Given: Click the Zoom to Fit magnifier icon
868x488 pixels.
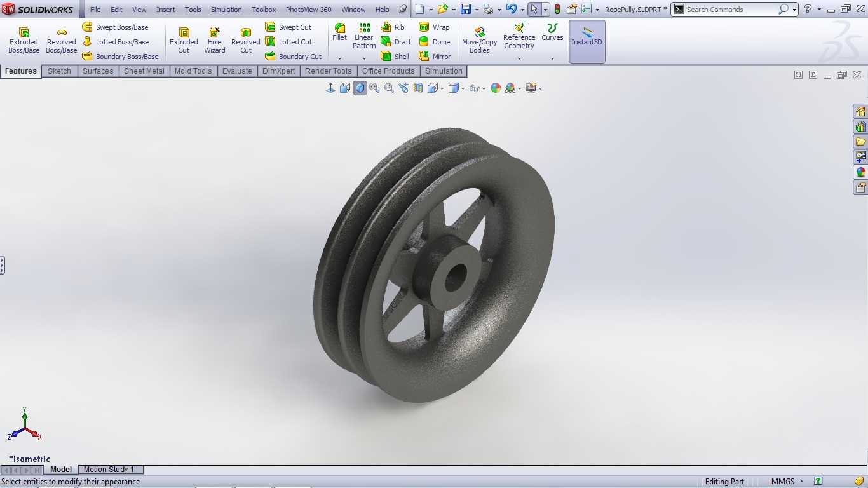Looking at the screenshot, I should [x=374, y=88].
